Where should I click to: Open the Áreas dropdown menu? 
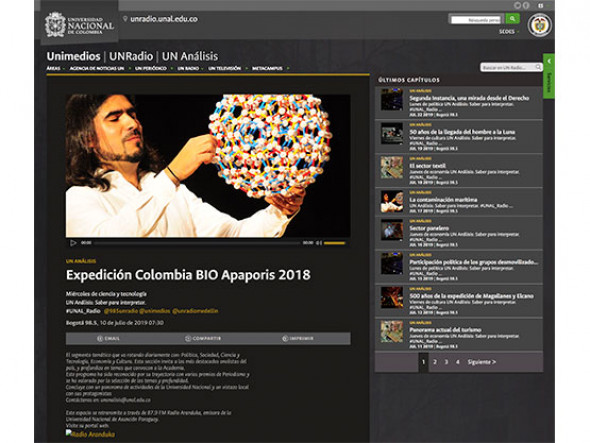tap(55, 68)
